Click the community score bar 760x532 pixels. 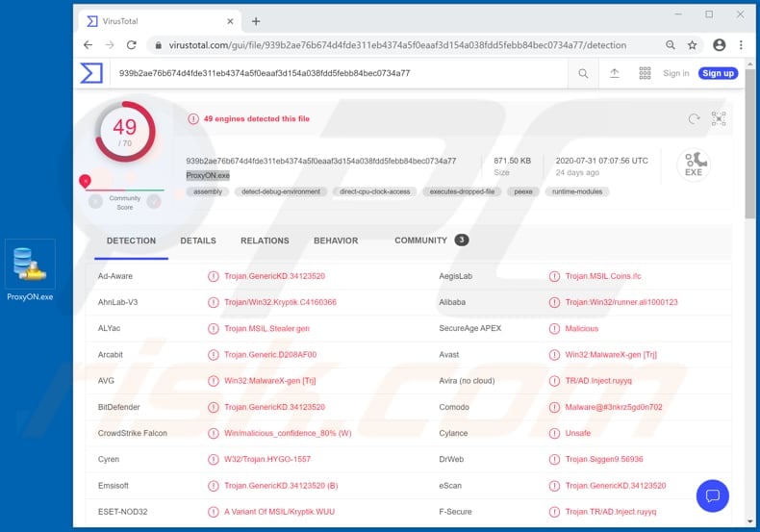125,190
